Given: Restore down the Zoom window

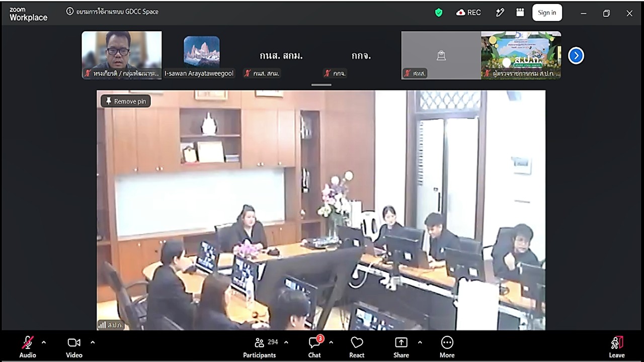Looking at the screenshot, I should pyautogui.click(x=606, y=13).
